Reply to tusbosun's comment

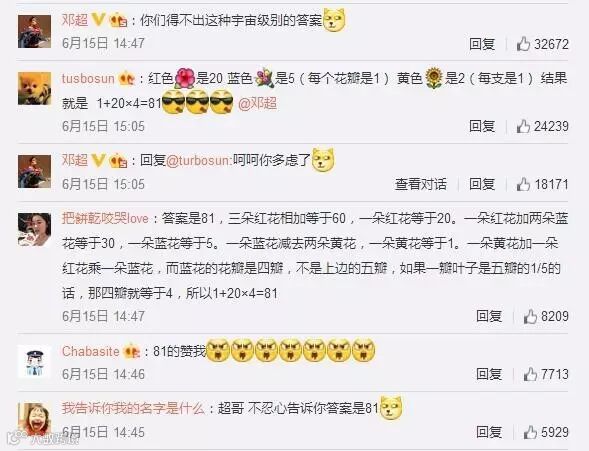coord(482,126)
